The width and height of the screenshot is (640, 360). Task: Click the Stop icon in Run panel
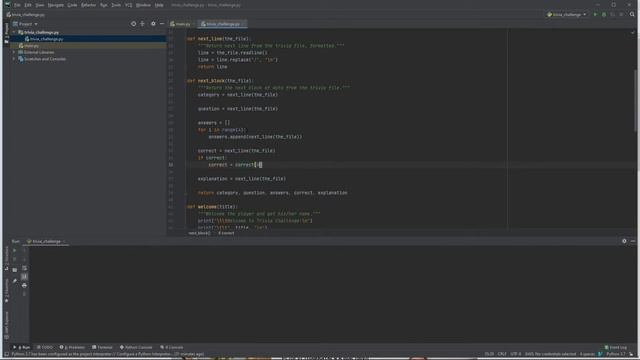(x=15, y=260)
